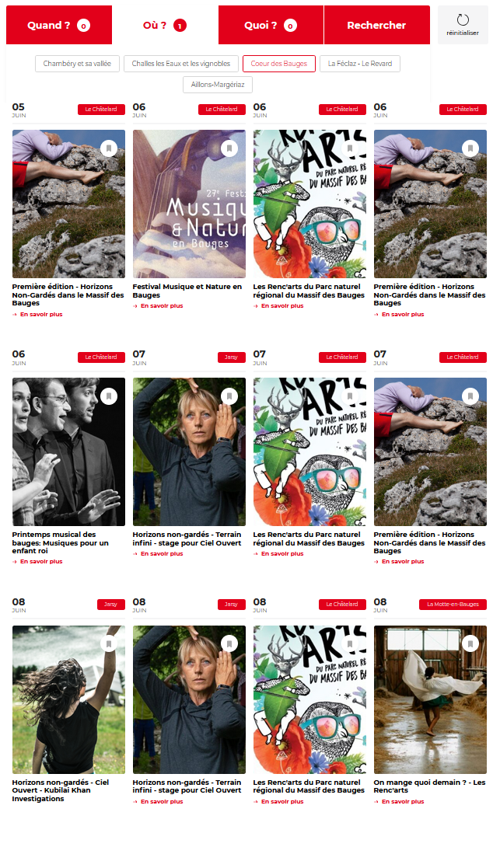Image resolution: width=500 pixels, height=868 pixels.
Task: Select La Féclaz - Le Revard filter
Action: 360,64
